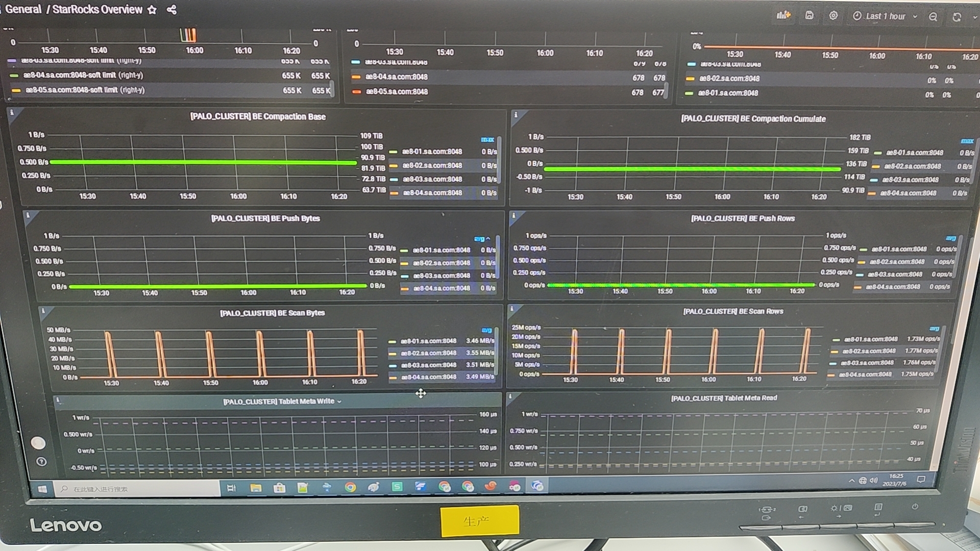Click ae8-04 color swatch in BE Scan Rows legend
This screenshot has height=551, width=980.
pos(830,375)
